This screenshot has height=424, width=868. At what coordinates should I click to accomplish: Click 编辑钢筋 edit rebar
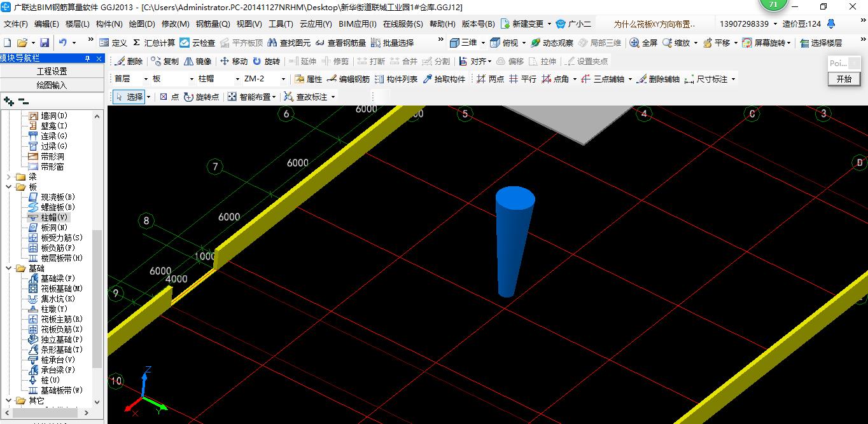pyautogui.click(x=349, y=79)
